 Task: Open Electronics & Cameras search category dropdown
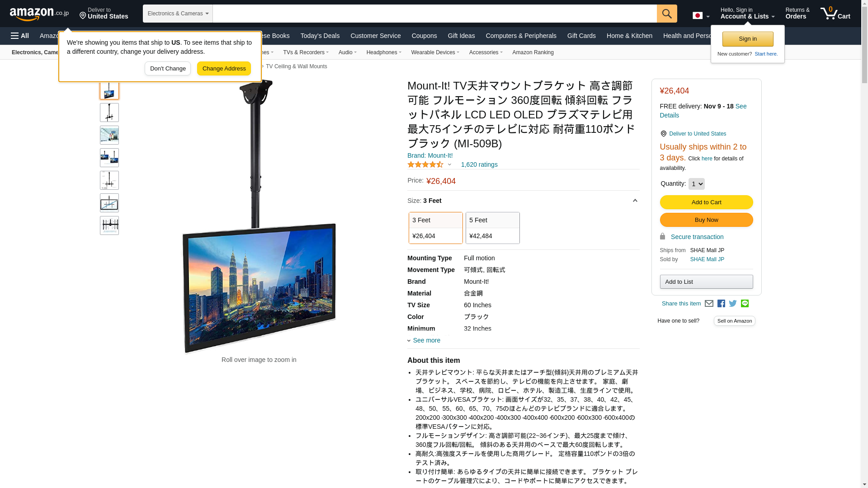[x=178, y=14]
